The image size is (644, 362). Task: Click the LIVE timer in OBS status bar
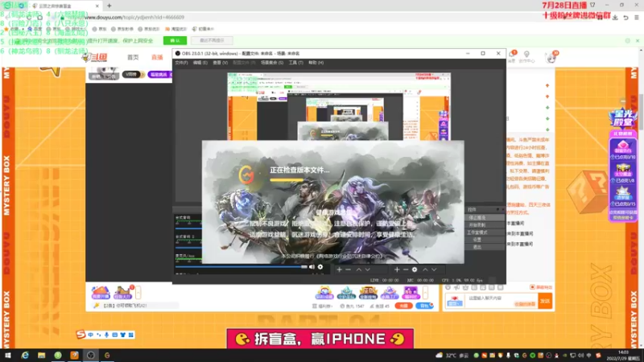[x=385, y=280]
